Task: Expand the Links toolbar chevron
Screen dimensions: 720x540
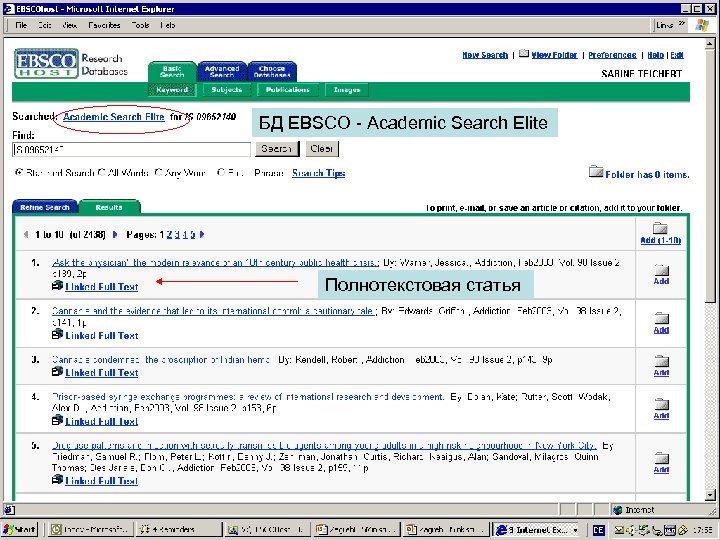Action: [x=682, y=24]
